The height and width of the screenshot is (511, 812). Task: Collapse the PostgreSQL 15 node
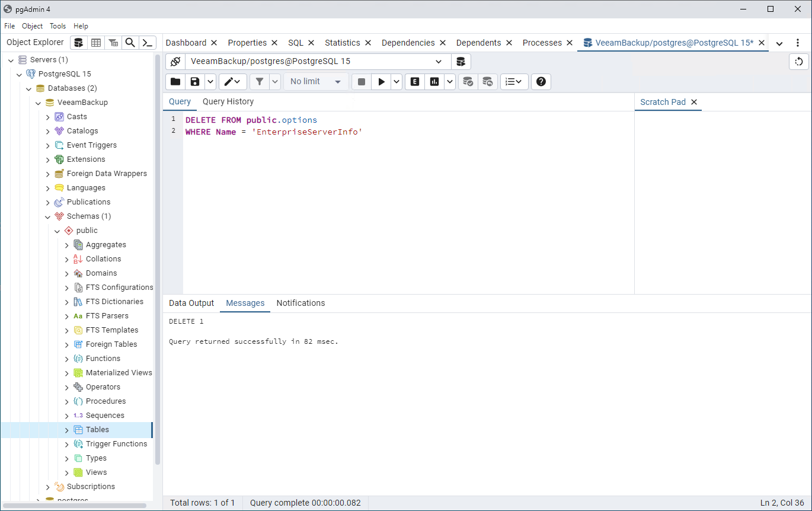tap(20, 74)
